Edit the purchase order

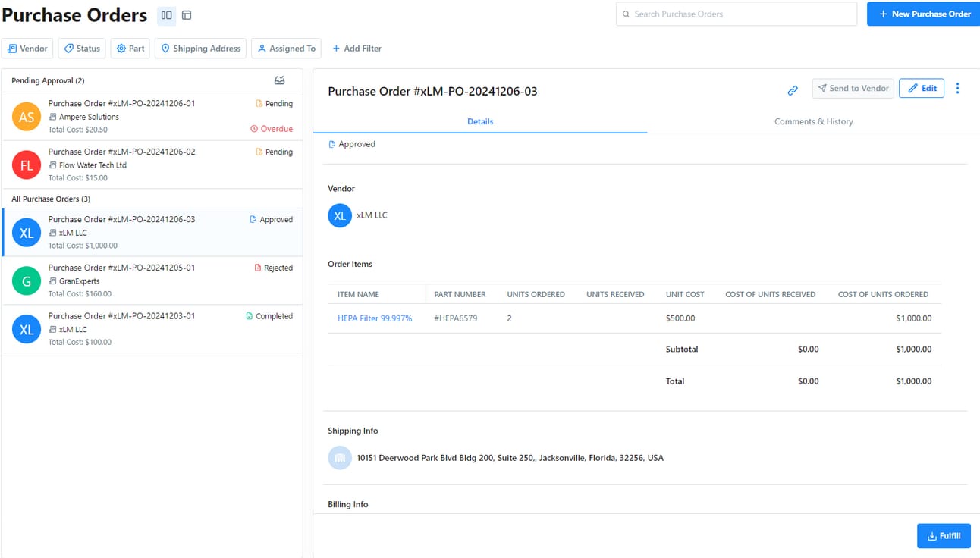[x=922, y=88]
